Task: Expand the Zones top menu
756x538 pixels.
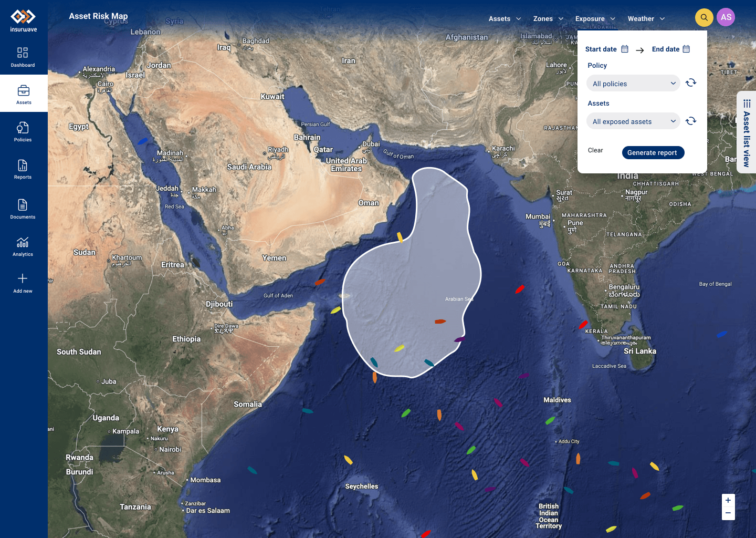Action: click(548, 18)
